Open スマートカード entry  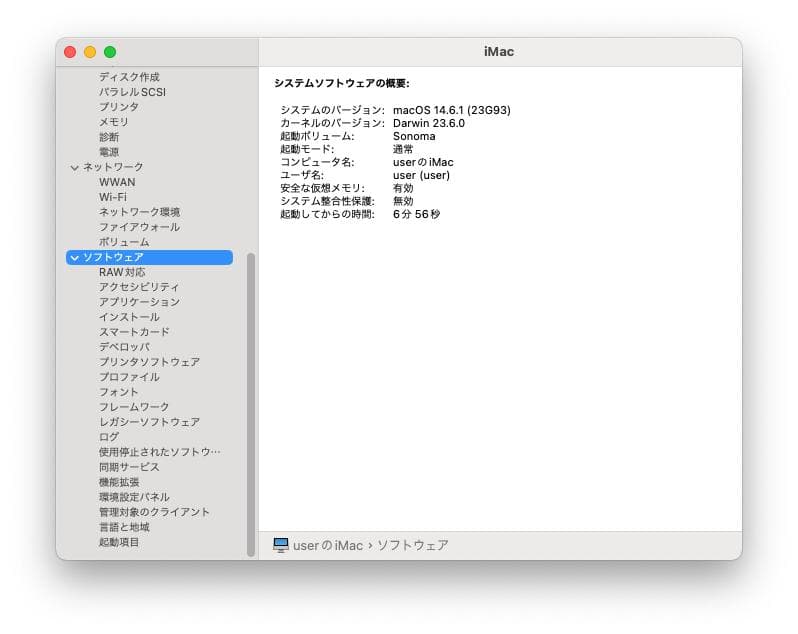(x=134, y=332)
